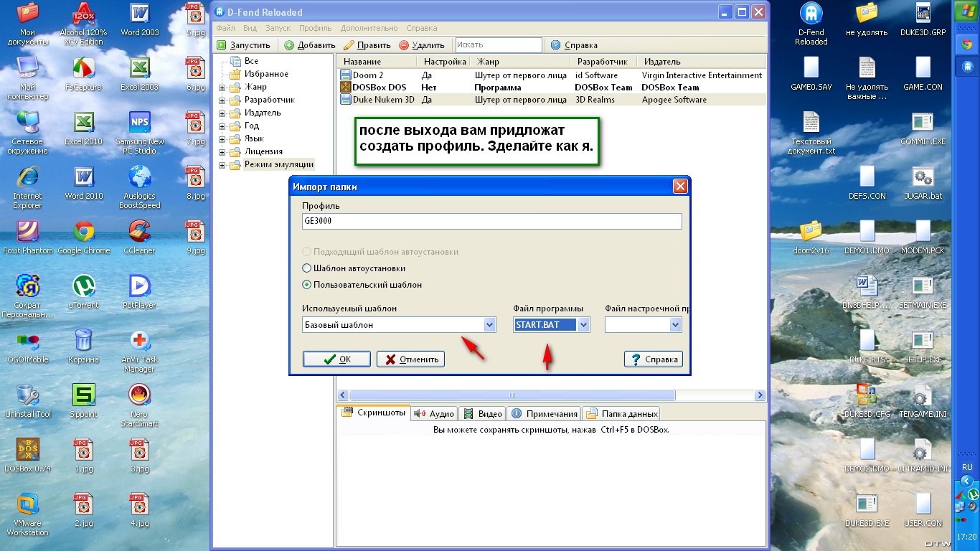
Task: Select the D-Fend Reloaded desktop shortcut
Action: (811, 24)
